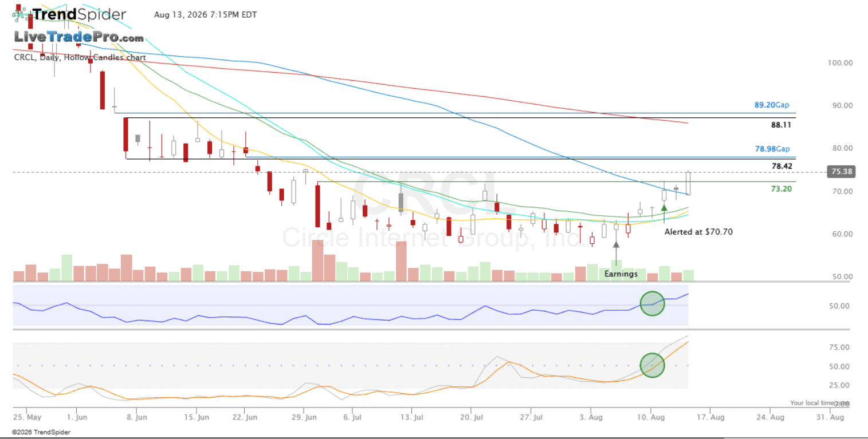Select the 89.20Gap level label
The width and height of the screenshot is (868, 439).
coord(772,105)
